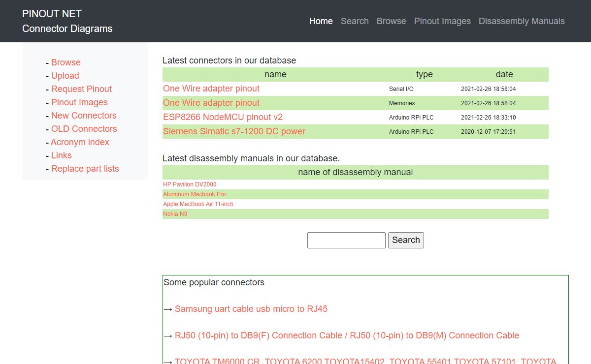Click the 'Some popular connectors' heading
Image resolution: width=591 pixels, height=364 pixels.
[x=214, y=282]
